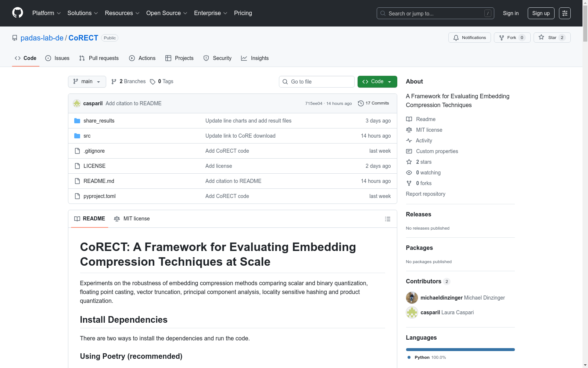Expand the Open Source menu
Viewport: 588px width, 368px height.
click(166, 13)
